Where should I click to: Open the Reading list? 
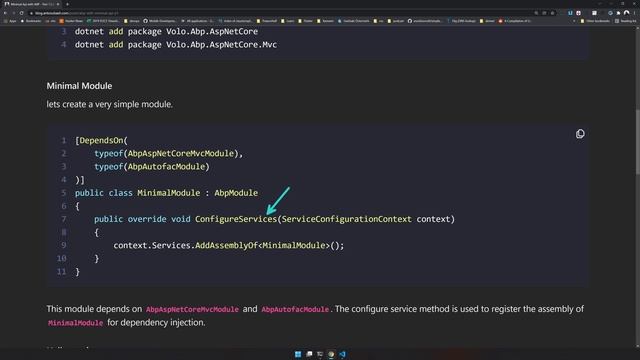625,21
